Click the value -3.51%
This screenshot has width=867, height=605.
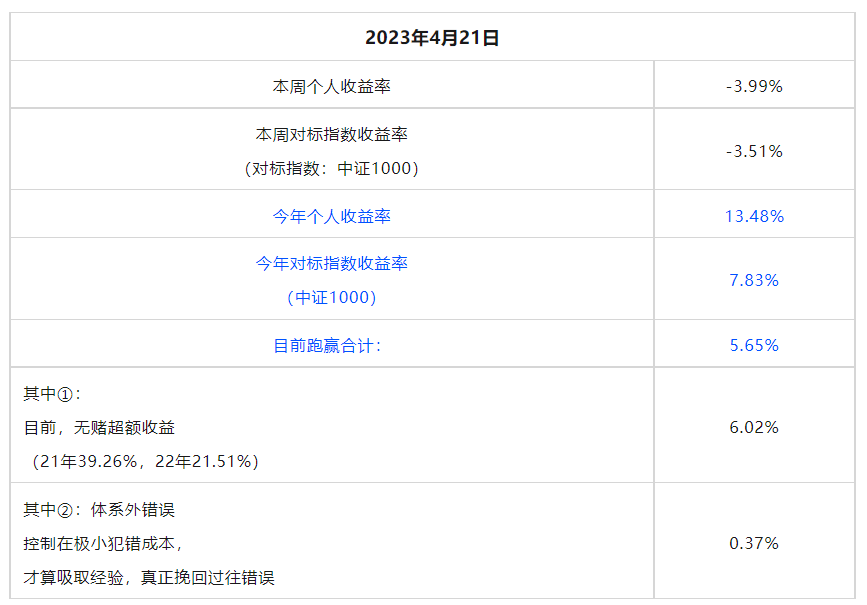pos(754,151)
